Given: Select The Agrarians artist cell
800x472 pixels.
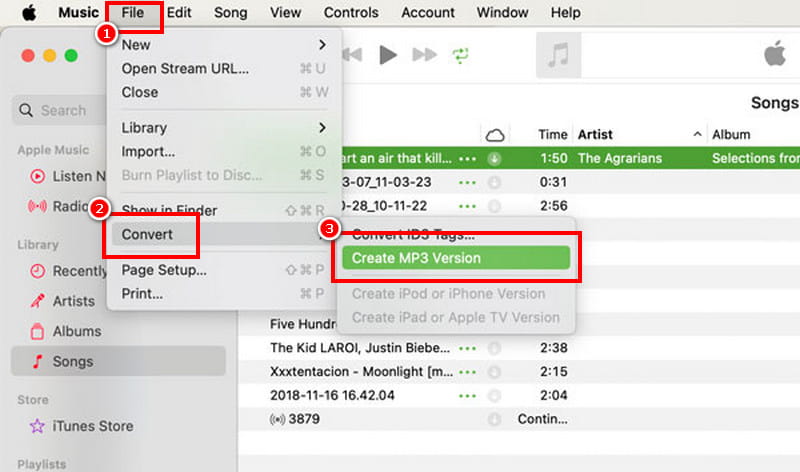Looking at the screenshot, I should 619,159.
